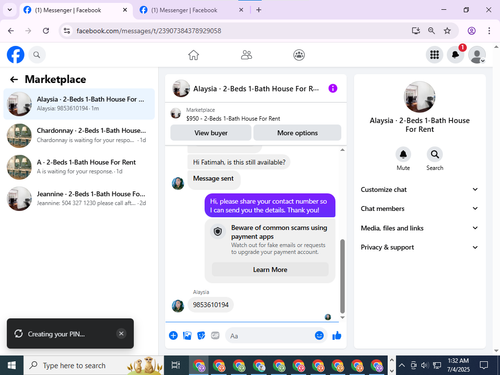
Task: Open the Friends icon in top navigation
Action: (x=246, y=55)
